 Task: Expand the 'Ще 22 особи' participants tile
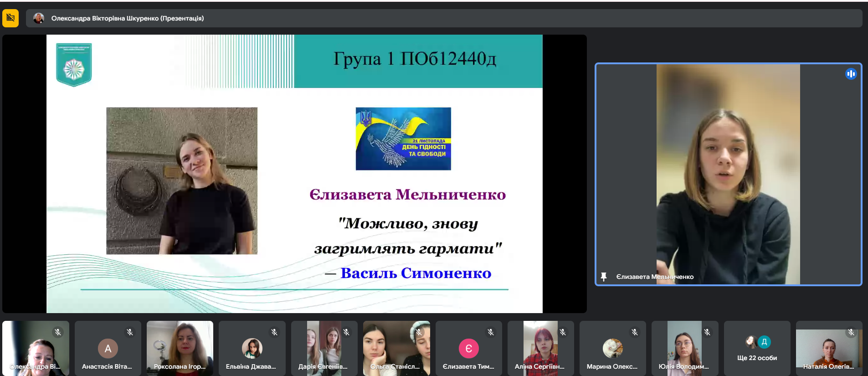pos(757,349)
